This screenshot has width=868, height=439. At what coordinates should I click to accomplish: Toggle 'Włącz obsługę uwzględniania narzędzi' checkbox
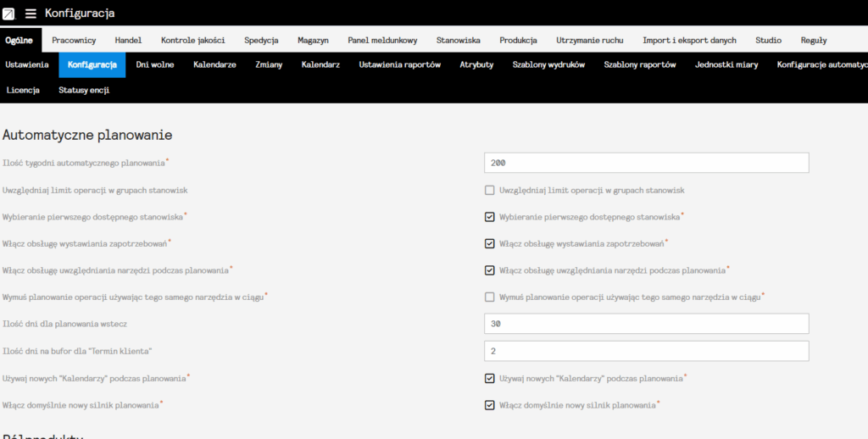coord(489,270)
